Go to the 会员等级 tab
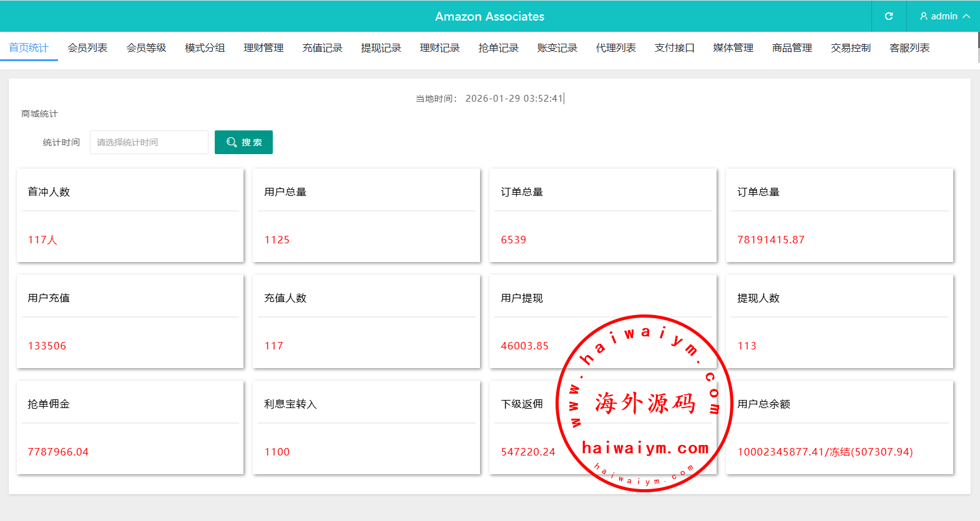 pos(146,48)
